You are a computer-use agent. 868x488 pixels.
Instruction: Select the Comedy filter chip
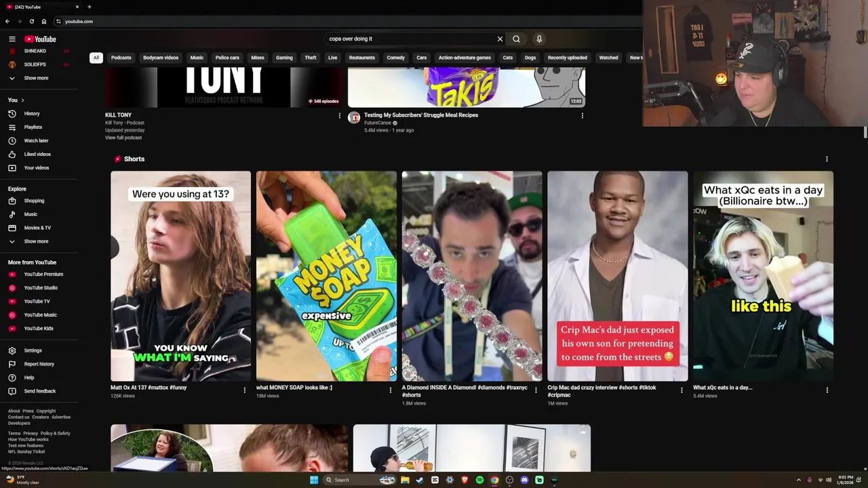click(x=396, y=58)
